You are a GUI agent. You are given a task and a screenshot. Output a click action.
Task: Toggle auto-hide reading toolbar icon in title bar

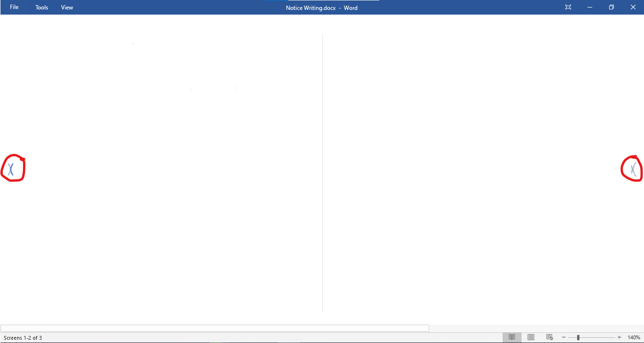[x=568, y=8]
